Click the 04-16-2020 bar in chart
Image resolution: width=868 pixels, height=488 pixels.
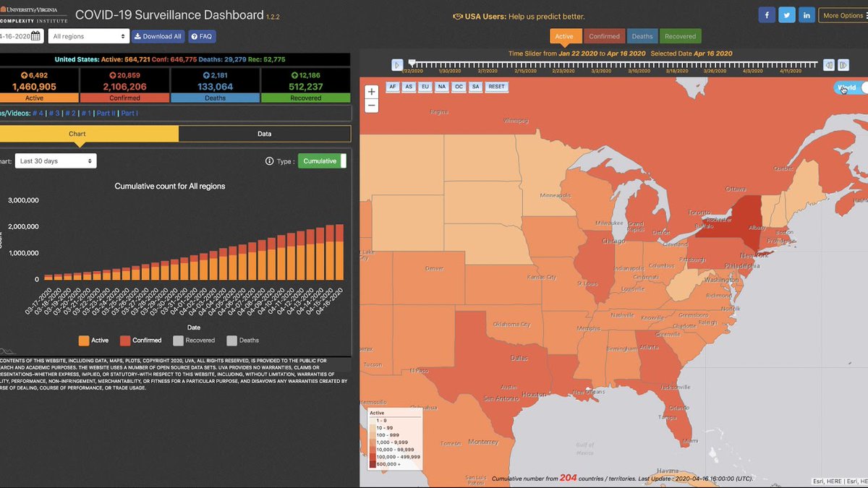click(339, 252)
